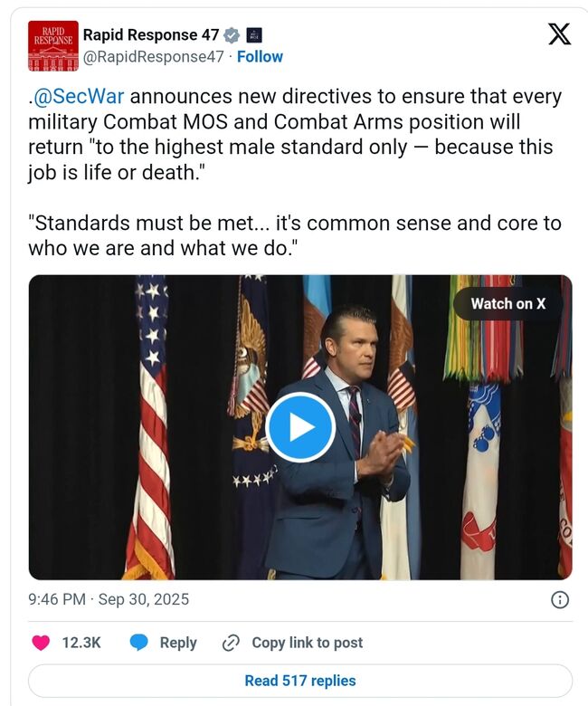The height and width of the screenshot is (706, 588).
Task: Click the affiliate badge beside the verified checkmark
Action: [254, 35]
